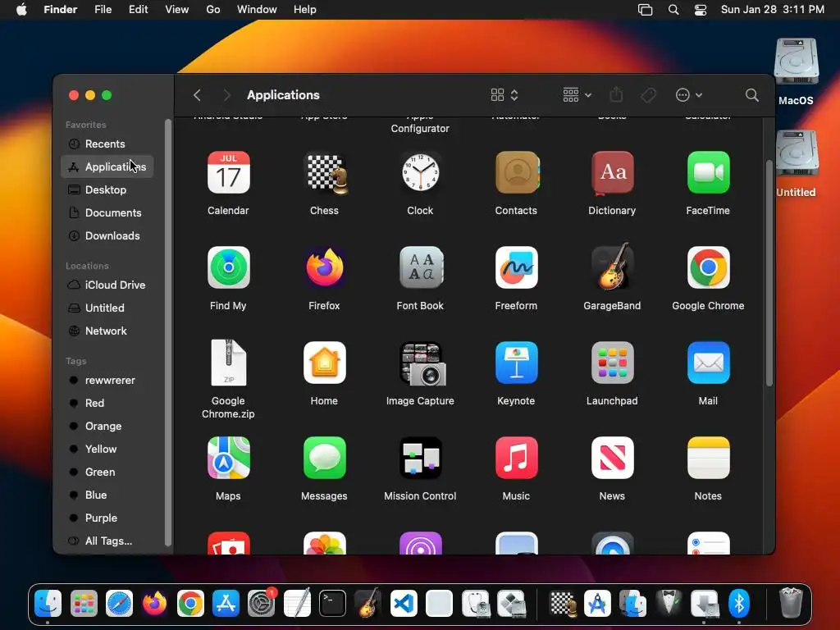This screenshot has height=630, width=840.
Task: Open the Window menu
Action: [x=257, y=10]
